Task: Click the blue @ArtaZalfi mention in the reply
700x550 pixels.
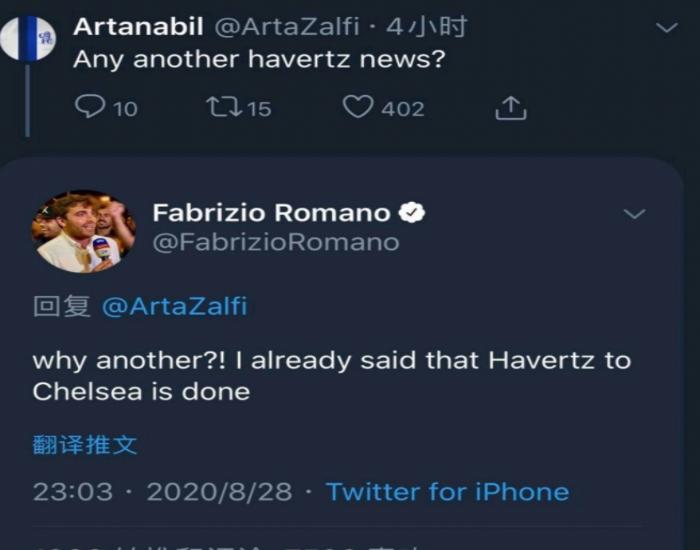Action: coord(174,307)
